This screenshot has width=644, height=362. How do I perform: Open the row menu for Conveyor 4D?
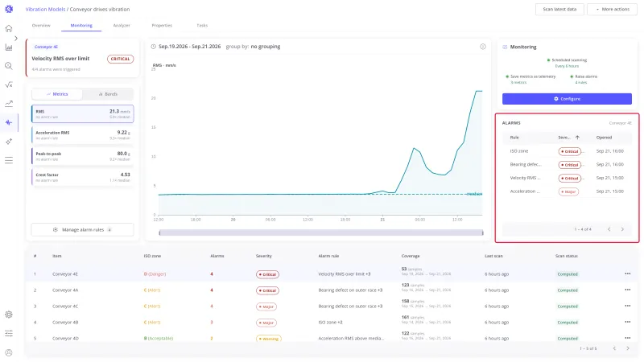(628, 338)
